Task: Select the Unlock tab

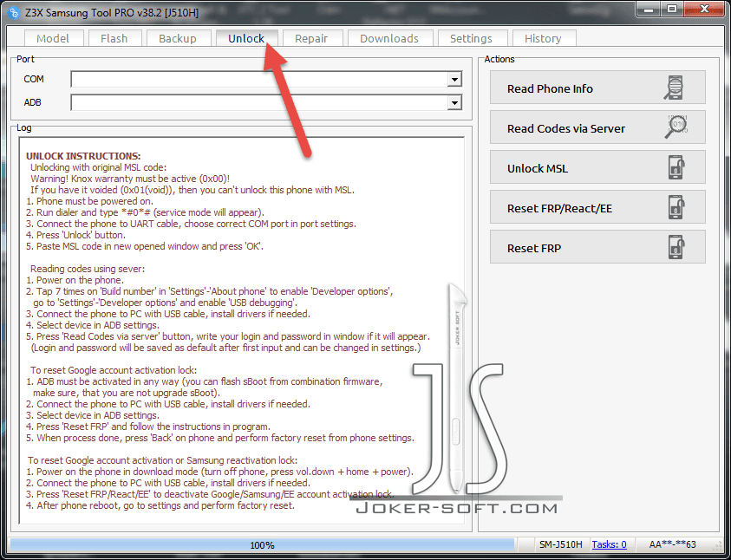Action: (x=246, y=38)
